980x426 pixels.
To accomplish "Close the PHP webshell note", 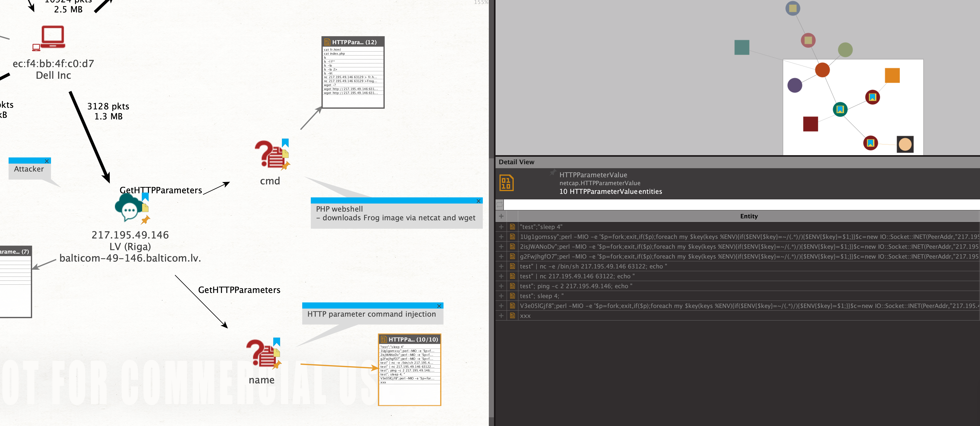I will pos(478,201).
